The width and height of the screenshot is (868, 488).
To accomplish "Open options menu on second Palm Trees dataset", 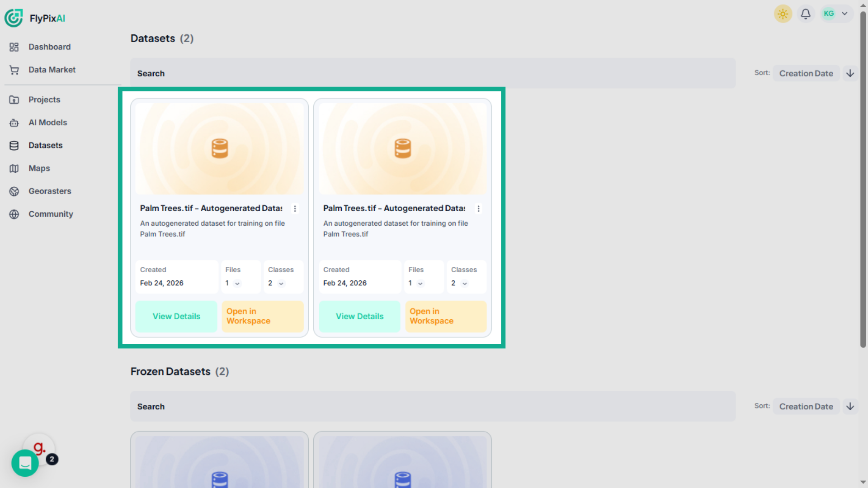I will click(478, 208).
